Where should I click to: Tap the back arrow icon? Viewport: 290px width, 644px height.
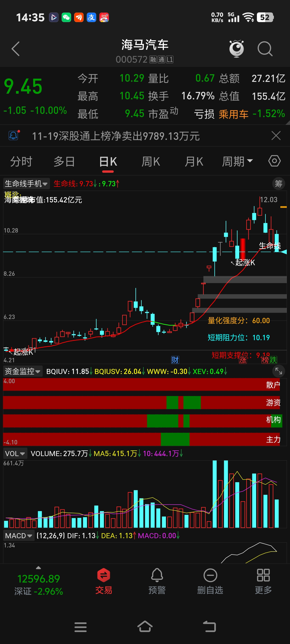tap(15, 49)
